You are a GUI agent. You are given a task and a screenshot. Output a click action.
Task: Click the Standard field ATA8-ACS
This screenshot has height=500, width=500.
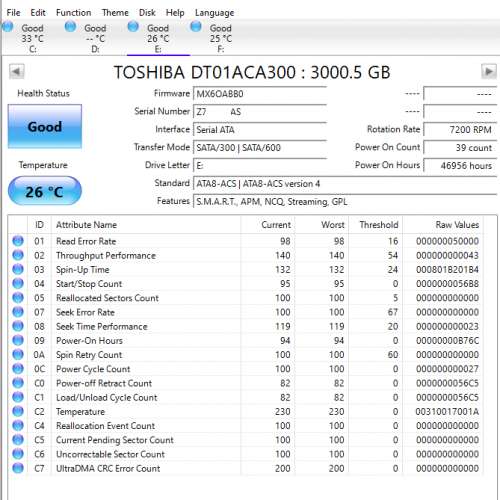[x=345, y=183]
